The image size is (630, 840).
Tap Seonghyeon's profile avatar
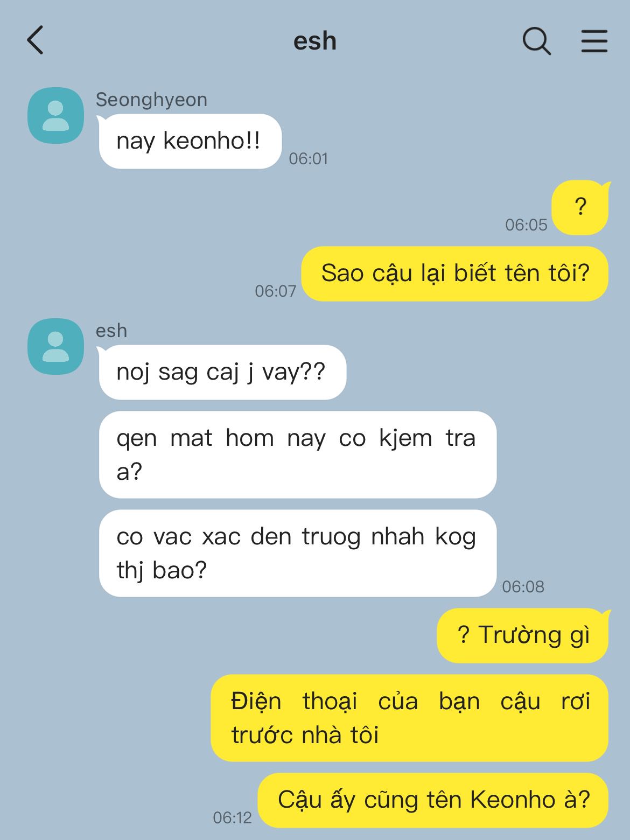point(56,115)
